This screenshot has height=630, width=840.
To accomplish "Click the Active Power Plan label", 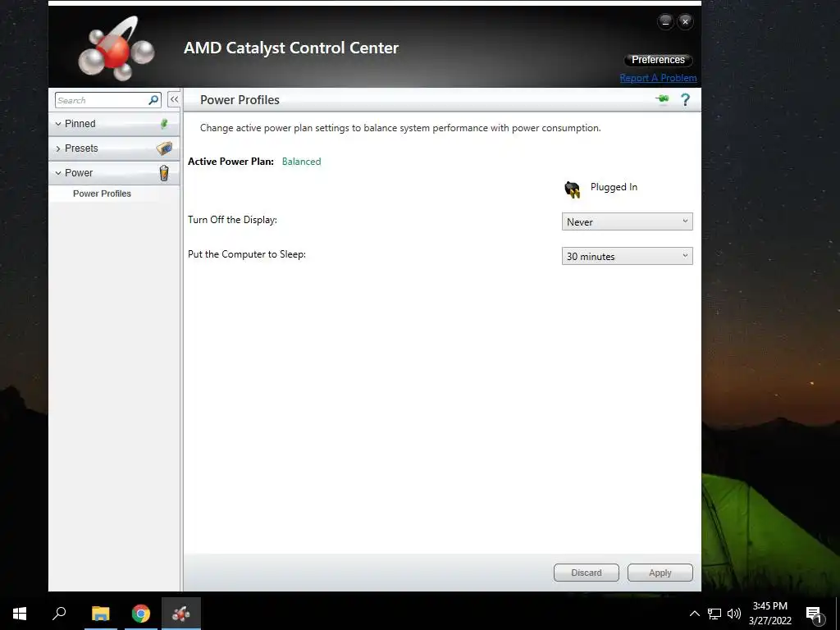I will point(231,162).
